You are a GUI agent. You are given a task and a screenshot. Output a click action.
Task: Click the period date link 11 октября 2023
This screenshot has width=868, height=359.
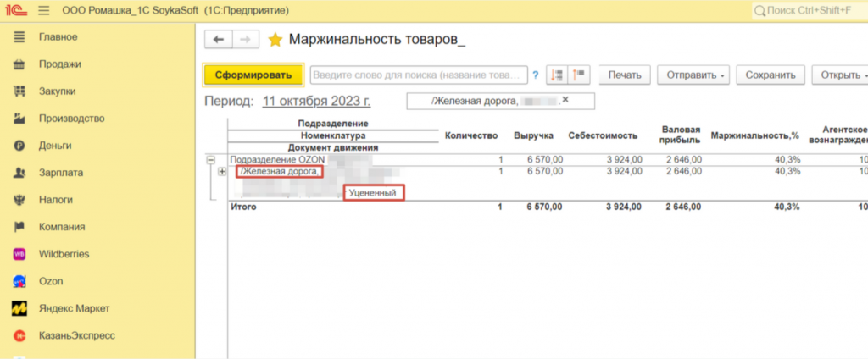pyautogui.click(x=316, y=102)
